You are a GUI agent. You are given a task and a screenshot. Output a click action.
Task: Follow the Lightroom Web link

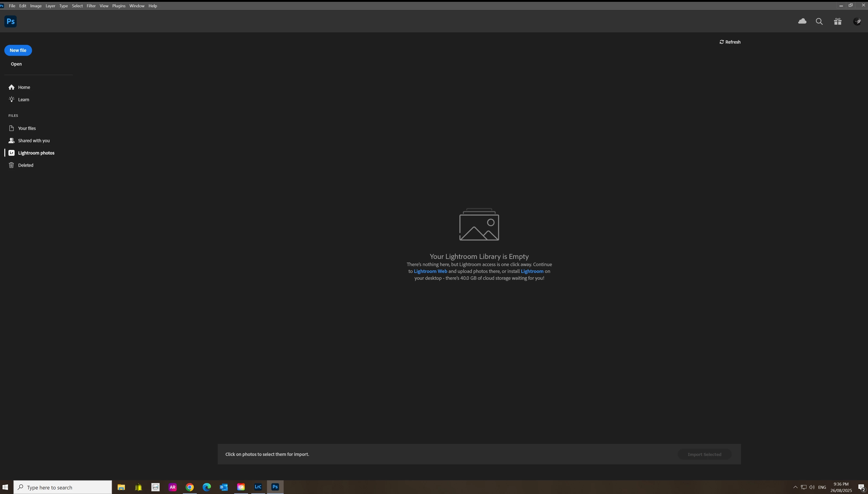coord(430,271)
